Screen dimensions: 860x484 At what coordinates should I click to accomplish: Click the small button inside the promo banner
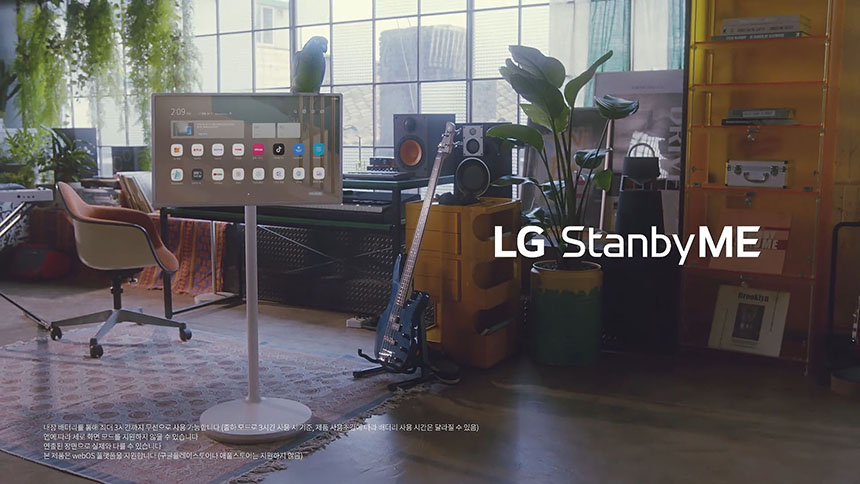click(x=203, y=134)
